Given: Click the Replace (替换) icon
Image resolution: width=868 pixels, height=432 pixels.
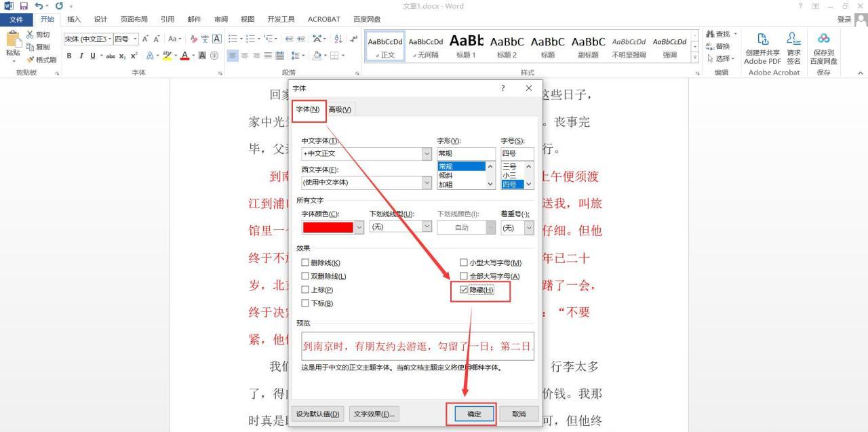Looking at the screenshot, I should (x=709, y=46).
